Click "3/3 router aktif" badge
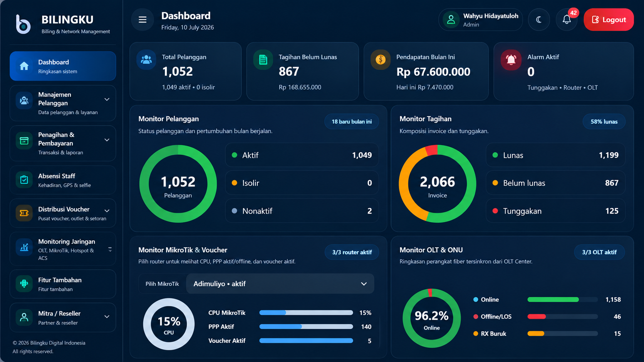The width and height of the screenshot is (644, 362). click(x=352, y=252)
